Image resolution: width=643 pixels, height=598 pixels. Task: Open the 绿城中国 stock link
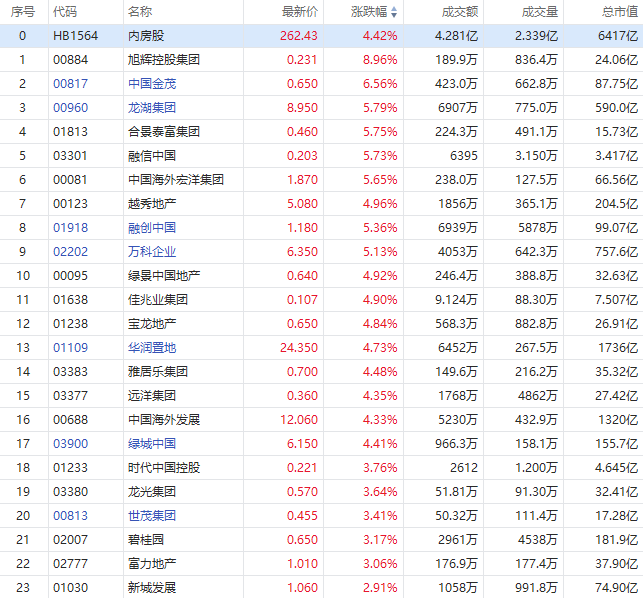(x=152, y=444)
